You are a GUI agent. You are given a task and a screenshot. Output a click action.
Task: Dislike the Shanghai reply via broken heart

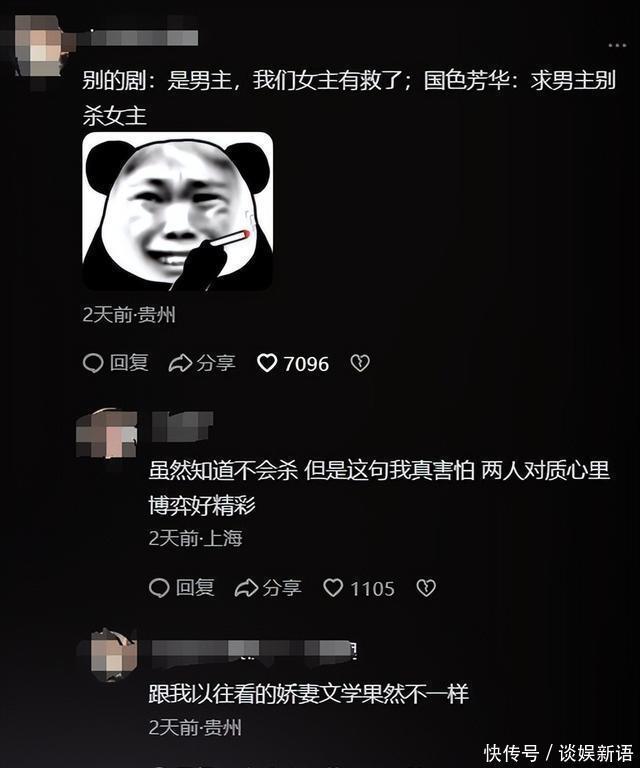(x=426, y=587)
